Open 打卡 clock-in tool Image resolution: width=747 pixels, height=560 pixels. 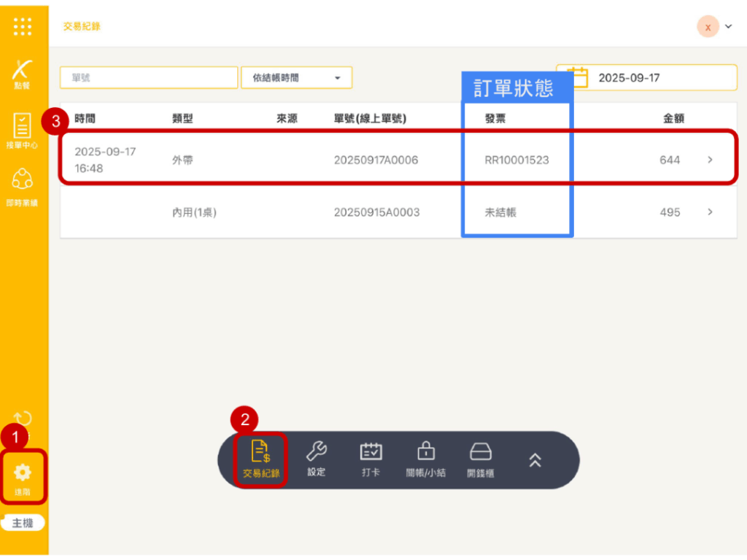click(371, 460)
